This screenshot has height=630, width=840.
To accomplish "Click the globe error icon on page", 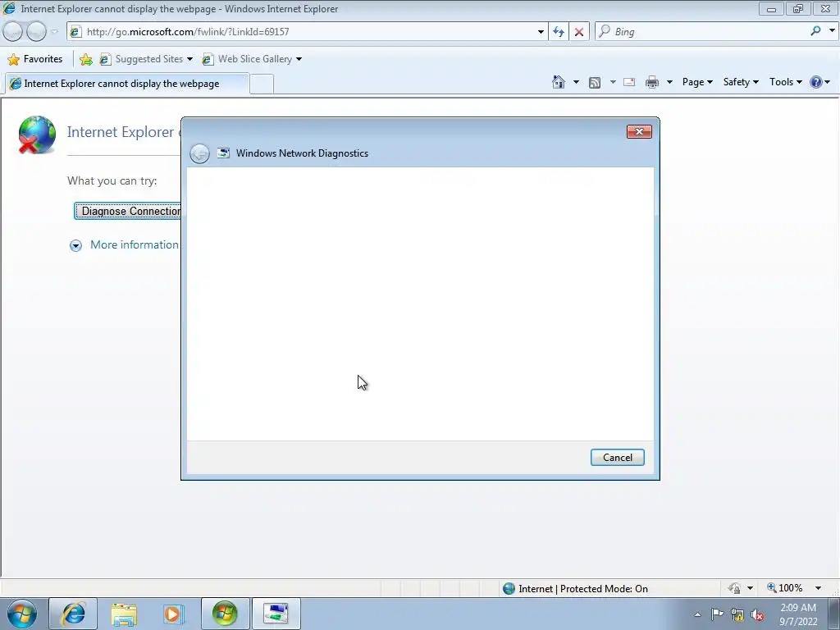I will [36, 135].
